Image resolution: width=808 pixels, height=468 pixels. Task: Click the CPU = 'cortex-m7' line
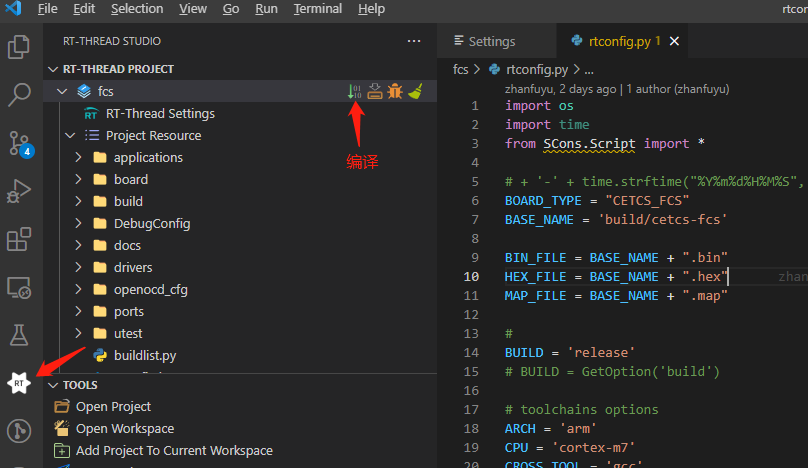coord(569,447)
